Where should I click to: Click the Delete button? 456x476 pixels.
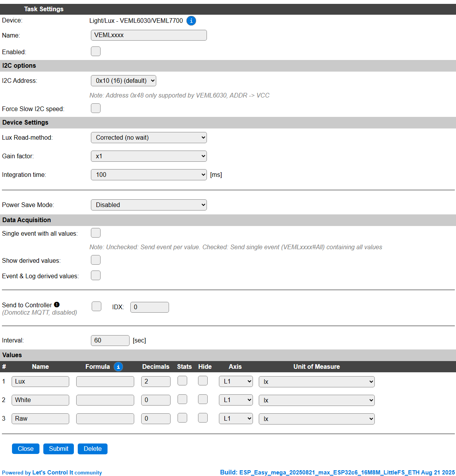pos(92,449)
